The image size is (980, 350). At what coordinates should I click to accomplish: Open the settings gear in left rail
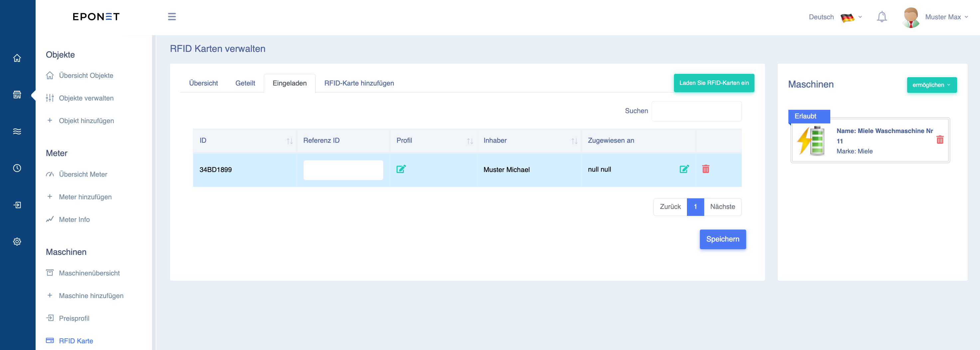click(17, 242)
